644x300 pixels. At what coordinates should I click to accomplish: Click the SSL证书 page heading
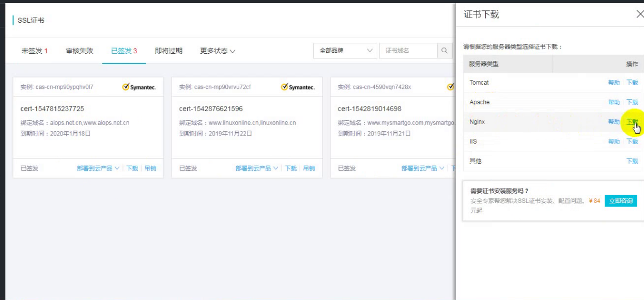pyautogui.click(x=31, y=20)
